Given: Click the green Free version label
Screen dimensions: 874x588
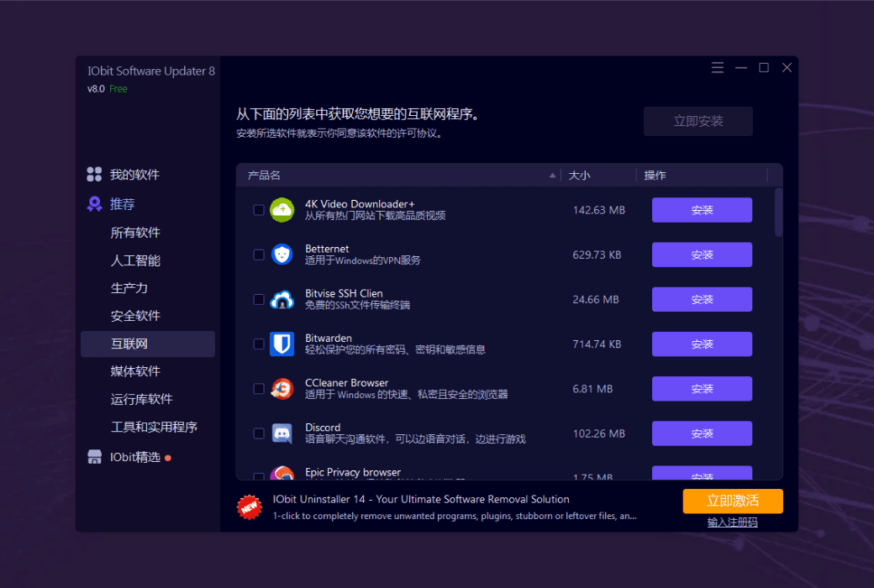Looking at the screenshot, I should tap(118, 88).
